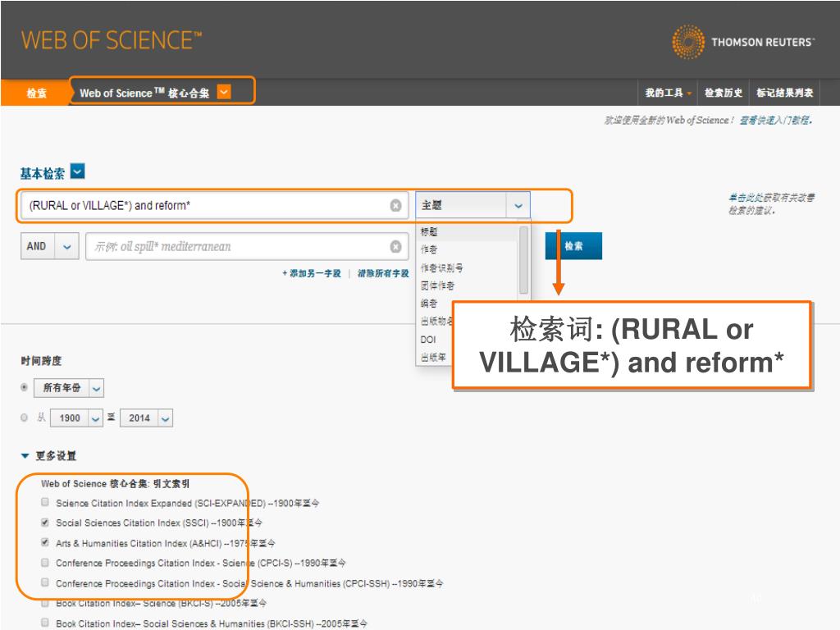Check the CPCI-S conference proceedings checkbox

point(45,562)
